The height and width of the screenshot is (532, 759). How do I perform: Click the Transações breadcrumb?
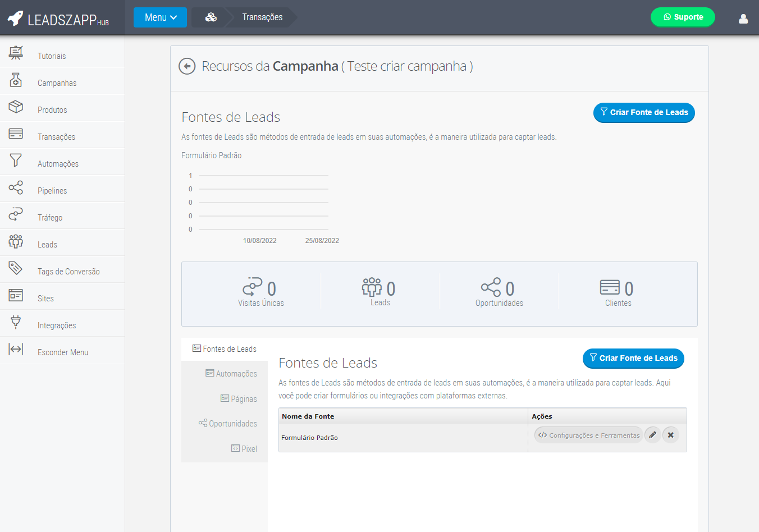262,17
